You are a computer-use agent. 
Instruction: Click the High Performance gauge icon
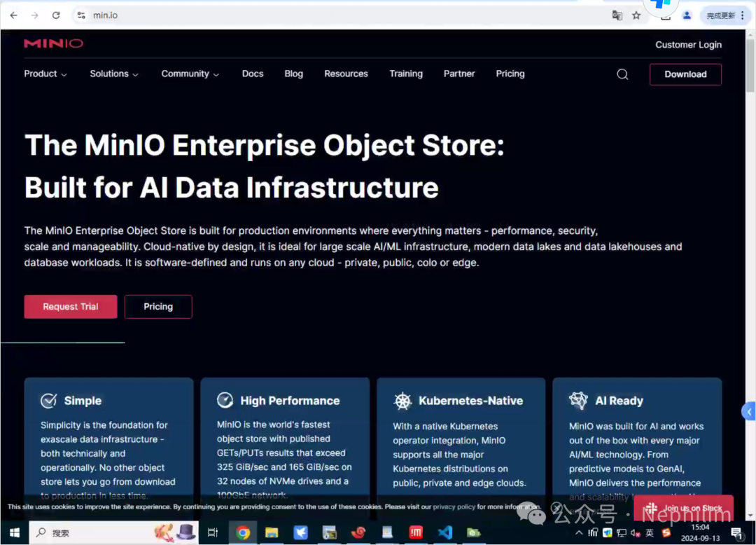225,400
